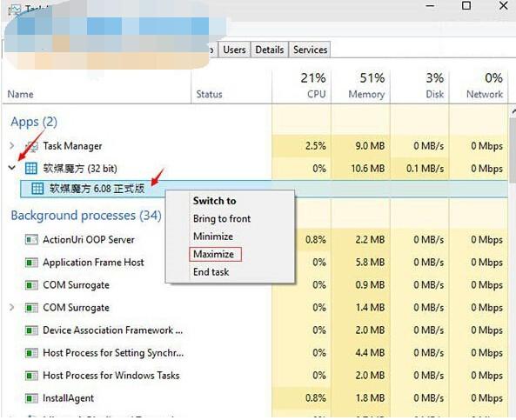The image size is (516, 420).
Task: Select Bring to front menu entry
Action: (222, 219)
